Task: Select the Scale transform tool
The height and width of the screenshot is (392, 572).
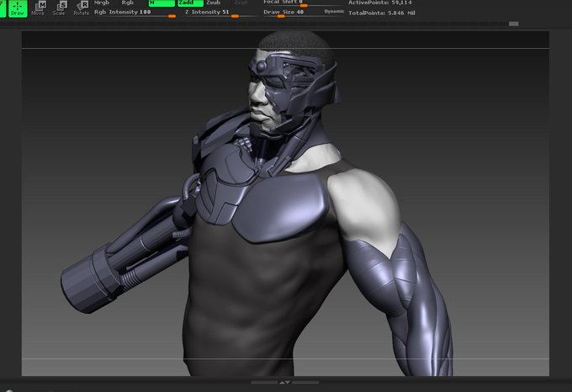Action: click(x=59, y=8)
